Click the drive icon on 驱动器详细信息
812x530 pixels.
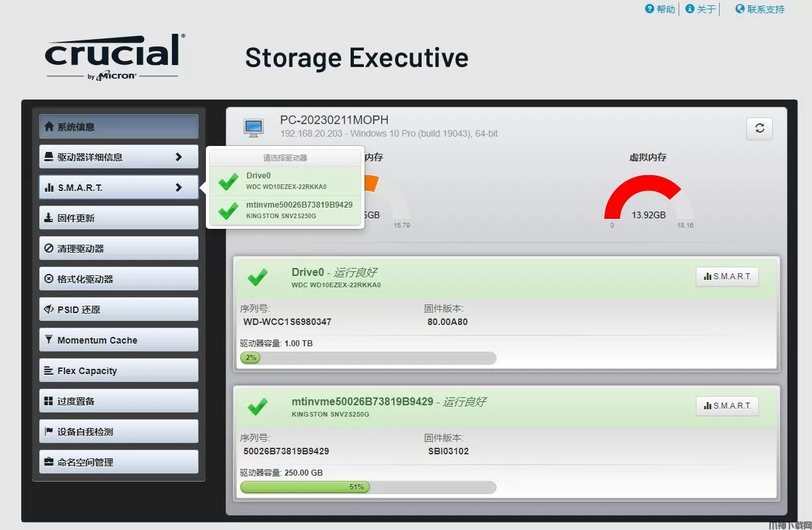click(48, 157)
